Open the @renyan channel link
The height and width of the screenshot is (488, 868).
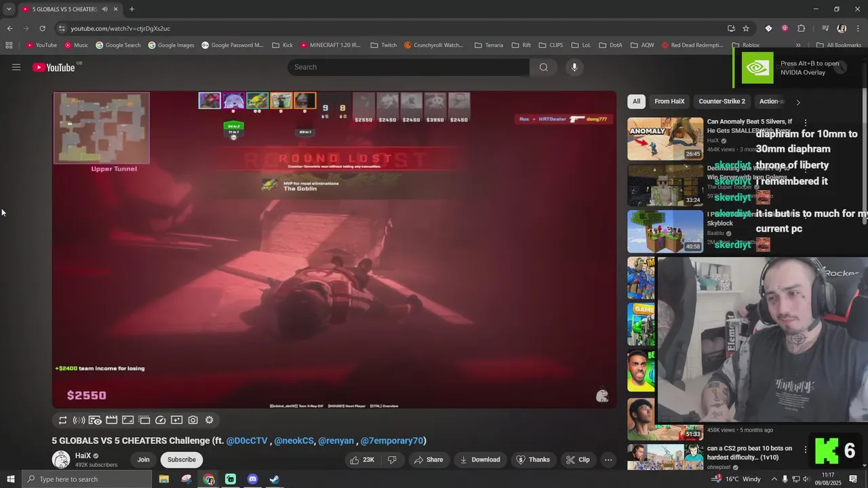336,441
